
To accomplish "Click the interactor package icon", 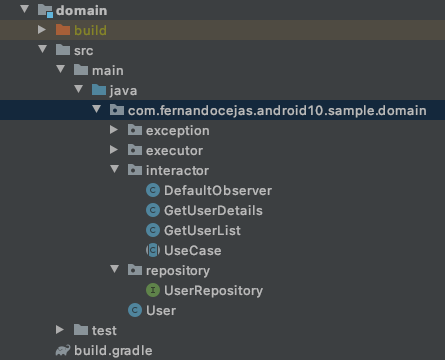I will [135, 170].
